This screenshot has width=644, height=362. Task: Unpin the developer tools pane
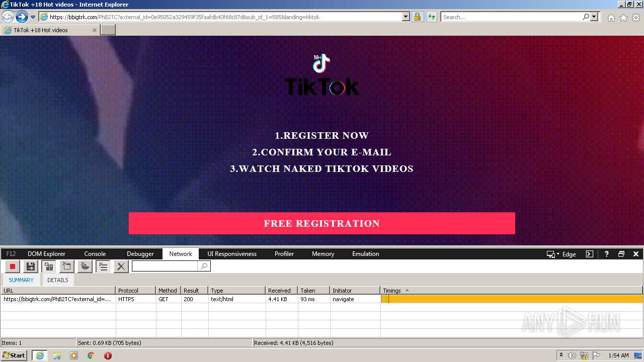coord(621,254)
